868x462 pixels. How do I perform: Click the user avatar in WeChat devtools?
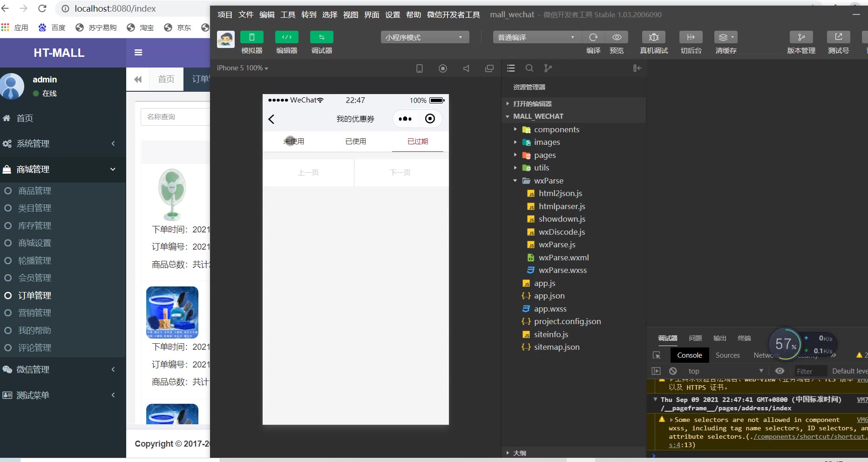tap(226, 40)
